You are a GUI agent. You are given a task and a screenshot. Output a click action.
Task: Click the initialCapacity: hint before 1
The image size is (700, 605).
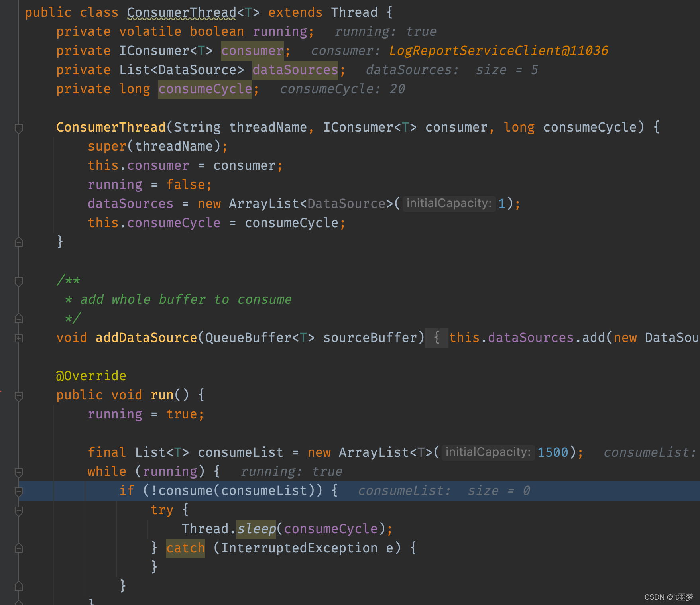[449, 203]
